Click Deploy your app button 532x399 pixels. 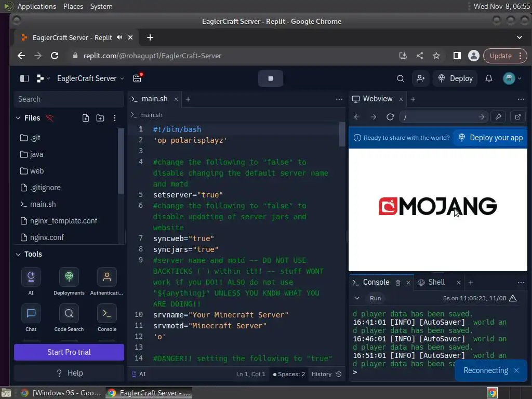pyautogui.click(x=490, y=138)
